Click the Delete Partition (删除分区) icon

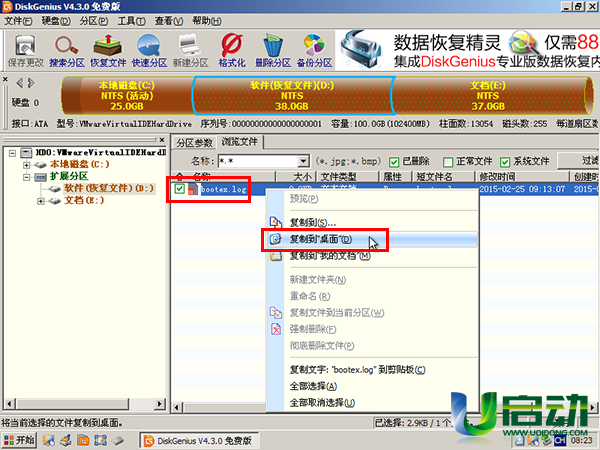[x=273, y=51]
